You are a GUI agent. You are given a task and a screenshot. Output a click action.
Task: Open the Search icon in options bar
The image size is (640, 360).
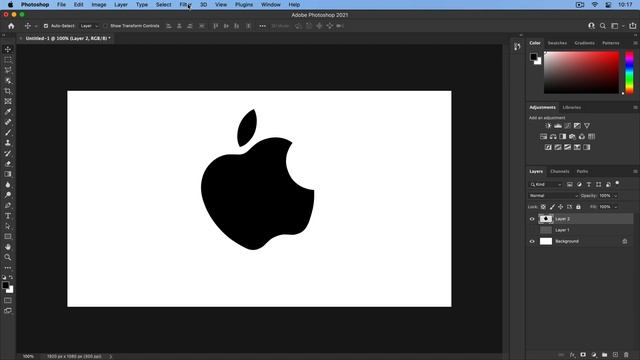pyautogui.click(x=603, y=26)
